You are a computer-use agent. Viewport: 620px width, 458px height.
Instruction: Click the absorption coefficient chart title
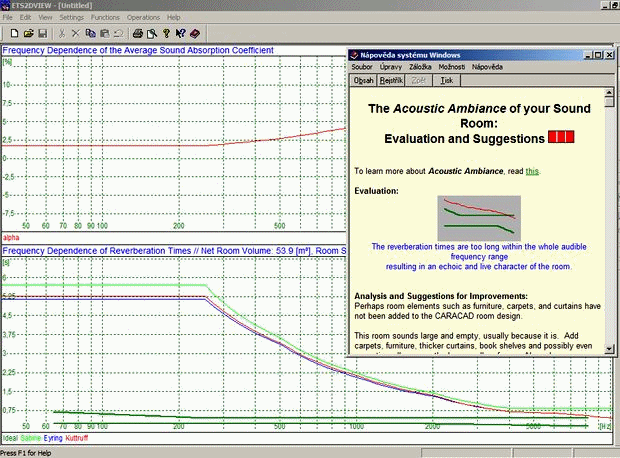(x=138, y=51)
